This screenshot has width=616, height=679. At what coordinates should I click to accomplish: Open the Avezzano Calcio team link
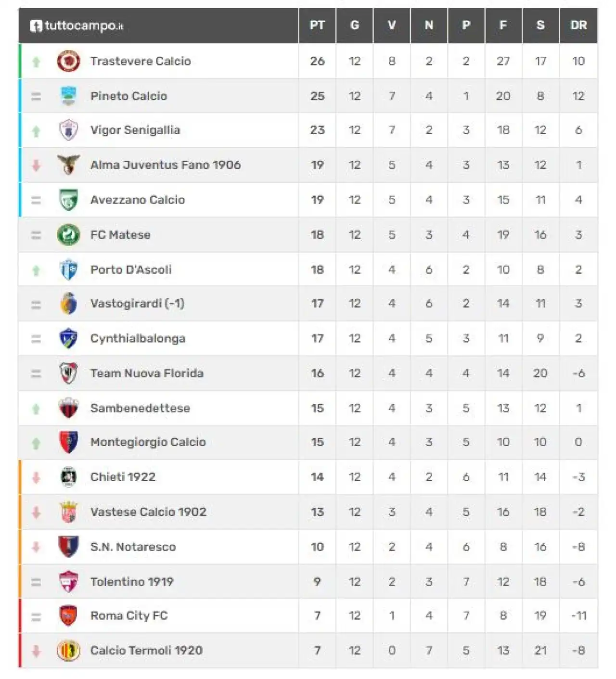(138, 200)
